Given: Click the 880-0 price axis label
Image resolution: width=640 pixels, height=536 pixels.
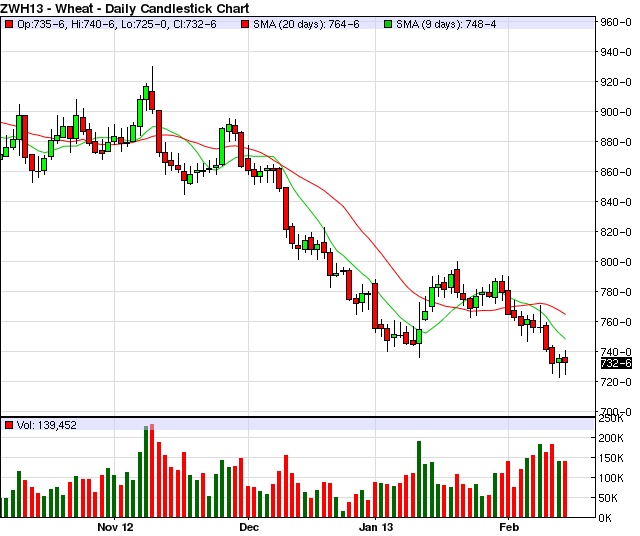Looking at the screenshot, I should coord(616,142).
